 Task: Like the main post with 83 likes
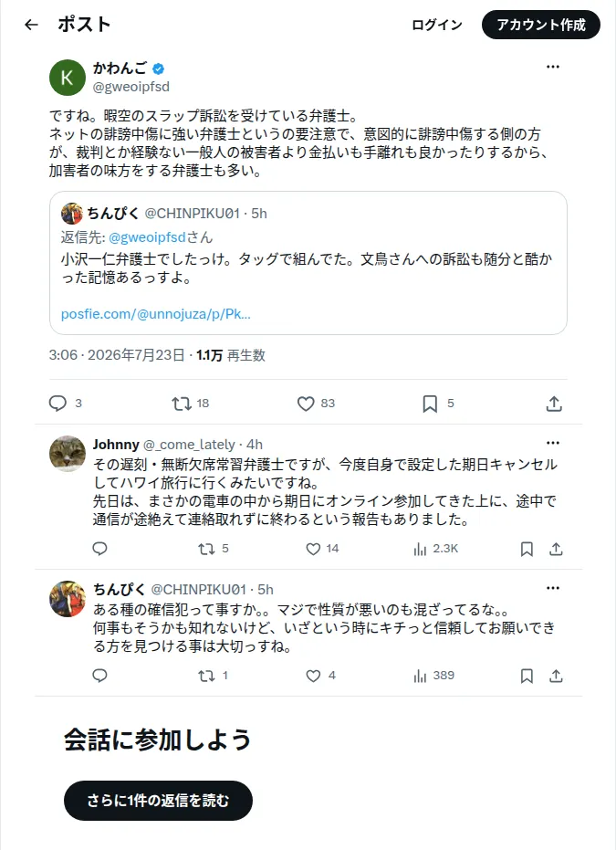click(306, 404)
